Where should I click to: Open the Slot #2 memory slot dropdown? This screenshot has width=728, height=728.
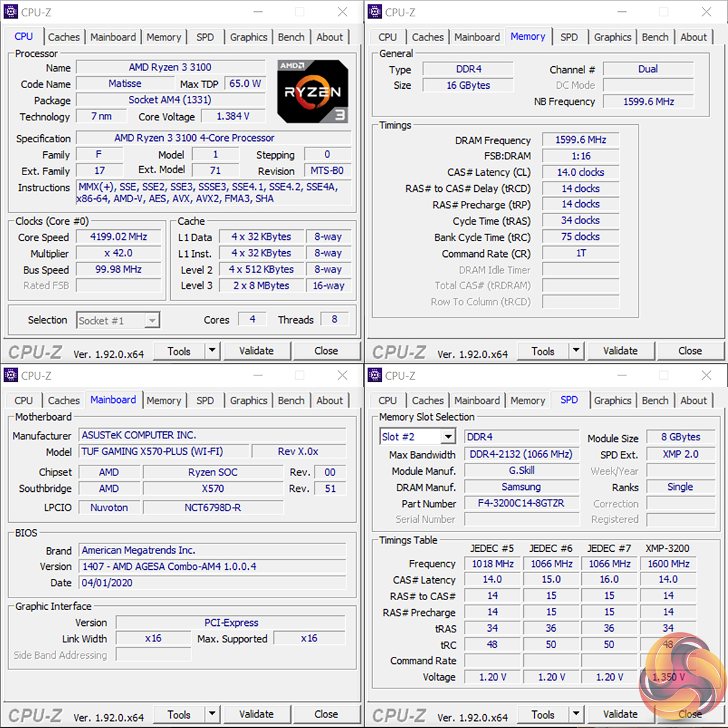coord(448,436)
